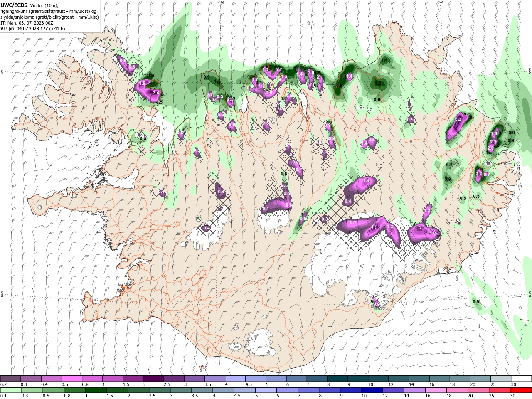Click the '20W' longitude label at top
This screenshot has width=532, height=399.
pyautogui.click(x=221, y=2)
